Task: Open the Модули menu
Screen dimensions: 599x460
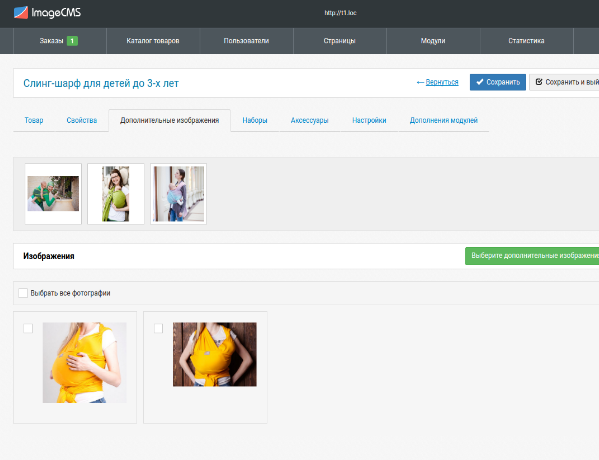Action: [433, 41]
